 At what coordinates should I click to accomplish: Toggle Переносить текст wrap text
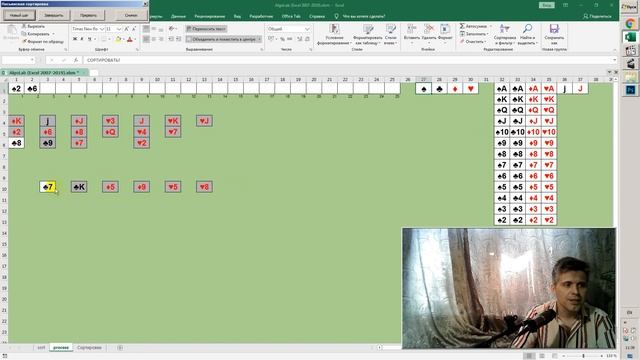pos(206,29)
